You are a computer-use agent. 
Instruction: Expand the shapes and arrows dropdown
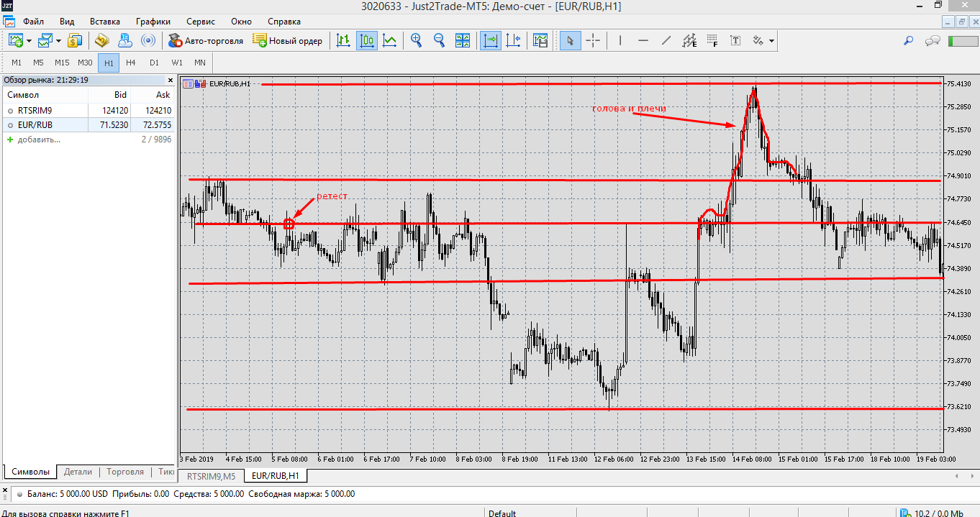coord(772,41)
